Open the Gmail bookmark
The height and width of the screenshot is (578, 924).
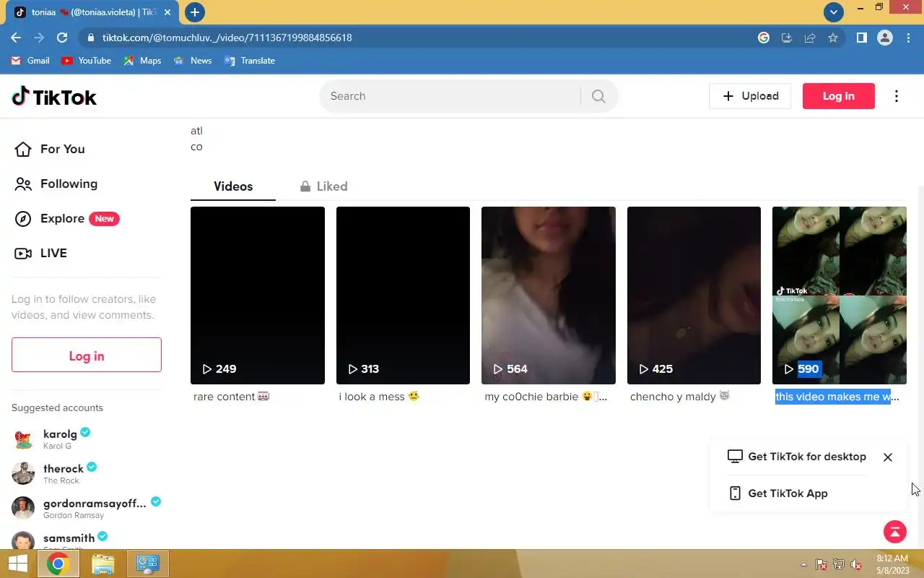point(30,61)
